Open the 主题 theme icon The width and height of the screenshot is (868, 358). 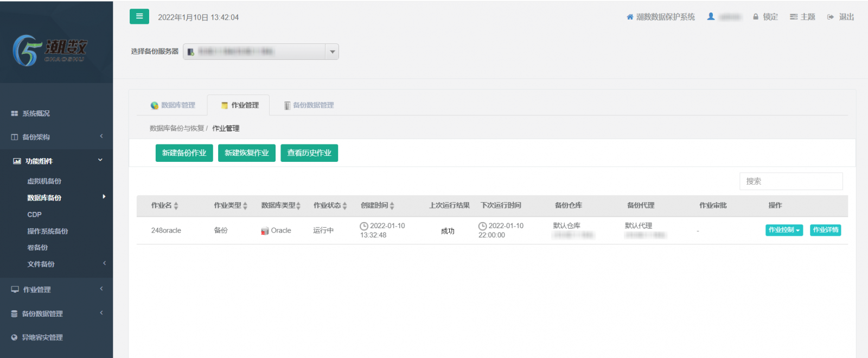coord(794,17)
